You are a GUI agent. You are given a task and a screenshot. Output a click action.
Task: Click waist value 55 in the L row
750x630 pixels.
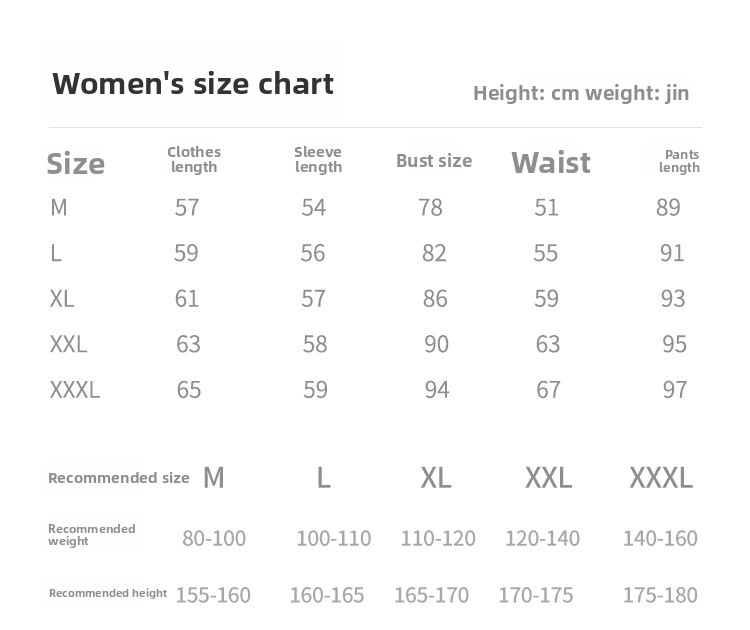pos(546,253)
